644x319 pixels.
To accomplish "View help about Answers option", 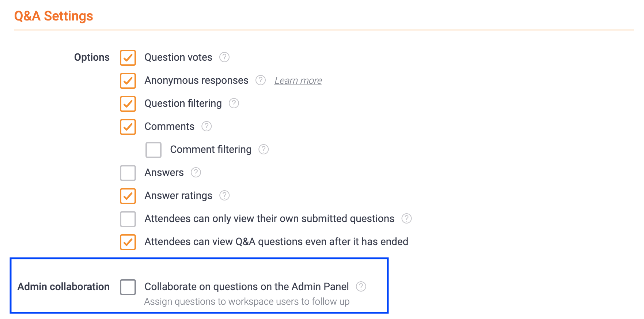I will tap(196, 173).
